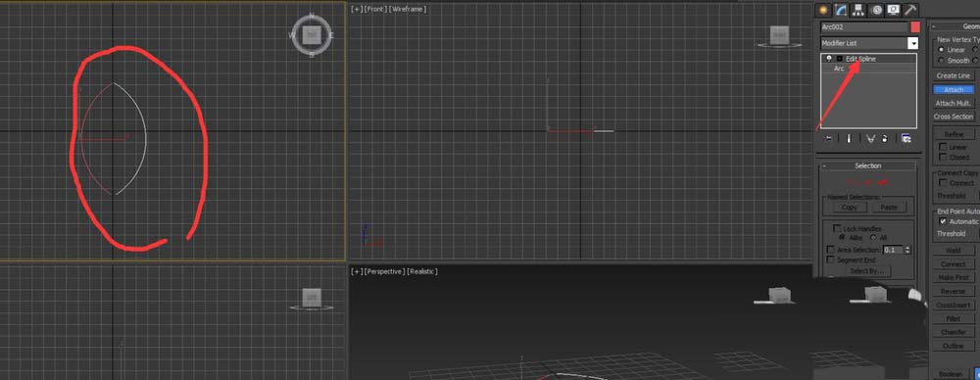Open Configure Modifier Sets icon
The height and width of the screenshot is (380, 980).
coord(906,138)
